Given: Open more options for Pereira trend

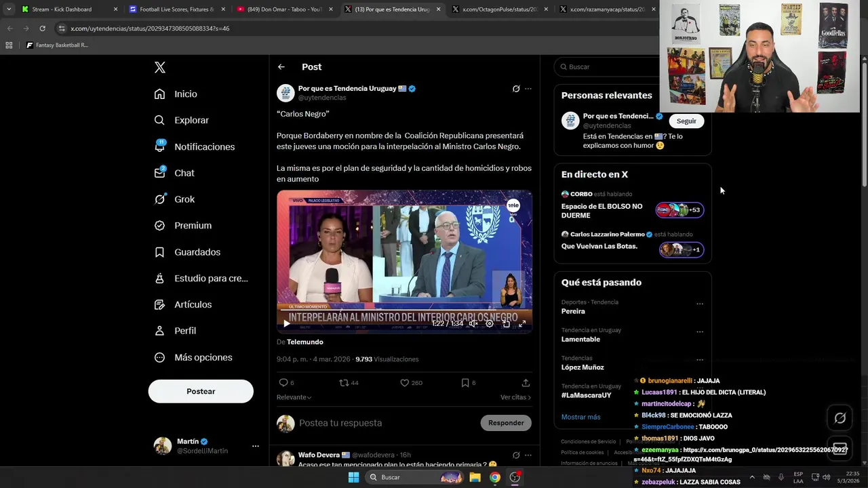Looking at the screenshot, I should [x=700, y=304].
